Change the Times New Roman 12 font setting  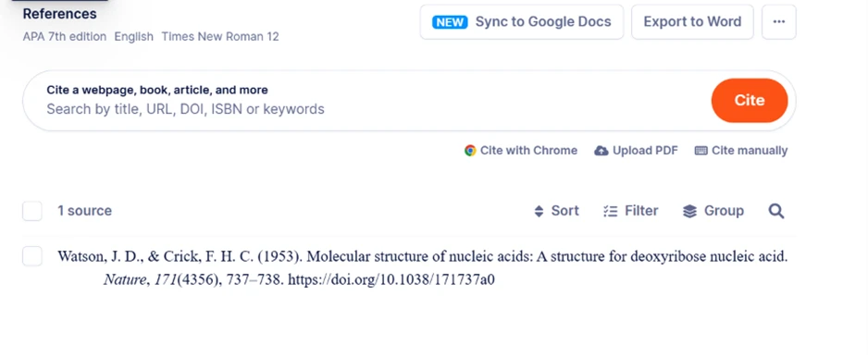point(220,36)
